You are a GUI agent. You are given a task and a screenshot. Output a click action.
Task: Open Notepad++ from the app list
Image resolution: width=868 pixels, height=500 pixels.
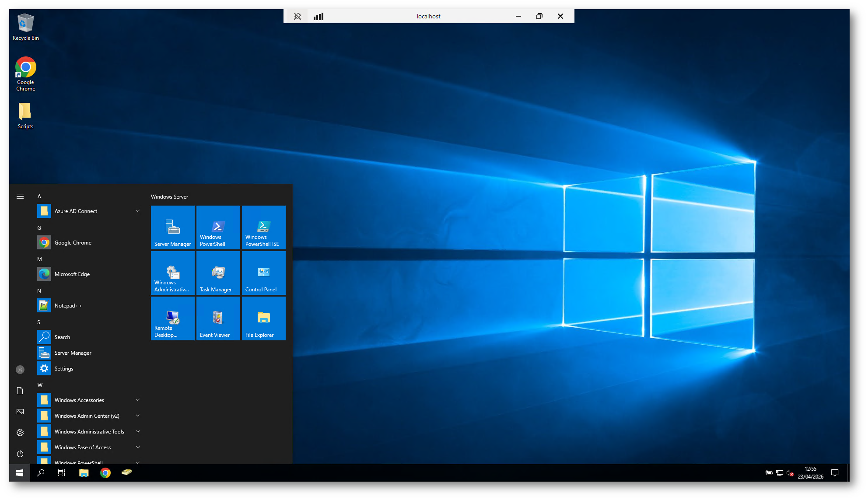68,306
